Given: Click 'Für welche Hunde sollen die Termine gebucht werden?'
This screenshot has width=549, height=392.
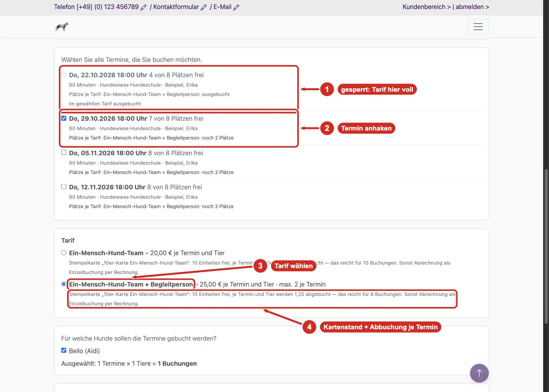Looking at the screenshot, I should pyautogui.click(x=139, y=338).
